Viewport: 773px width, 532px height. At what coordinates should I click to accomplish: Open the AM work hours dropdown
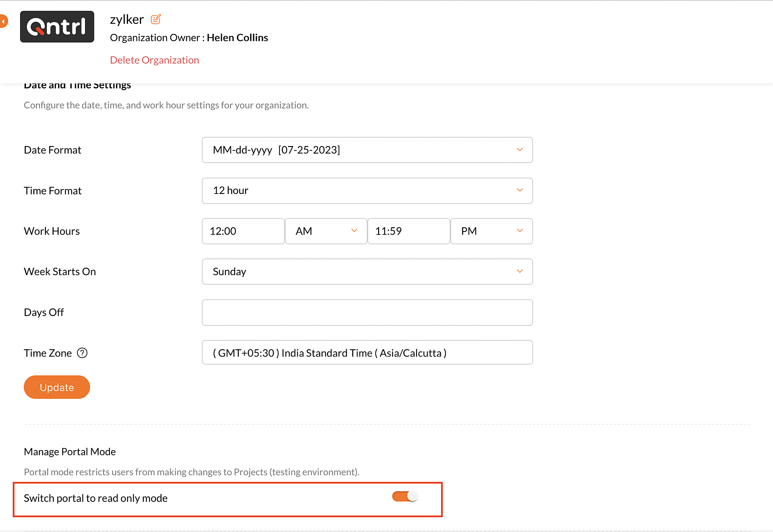point(326,231)
